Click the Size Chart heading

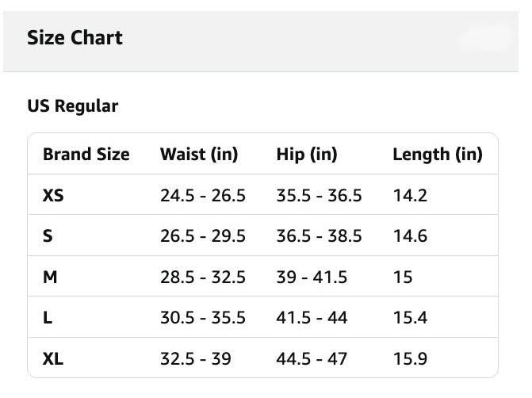pyautogui.click(x=75, y=38)
